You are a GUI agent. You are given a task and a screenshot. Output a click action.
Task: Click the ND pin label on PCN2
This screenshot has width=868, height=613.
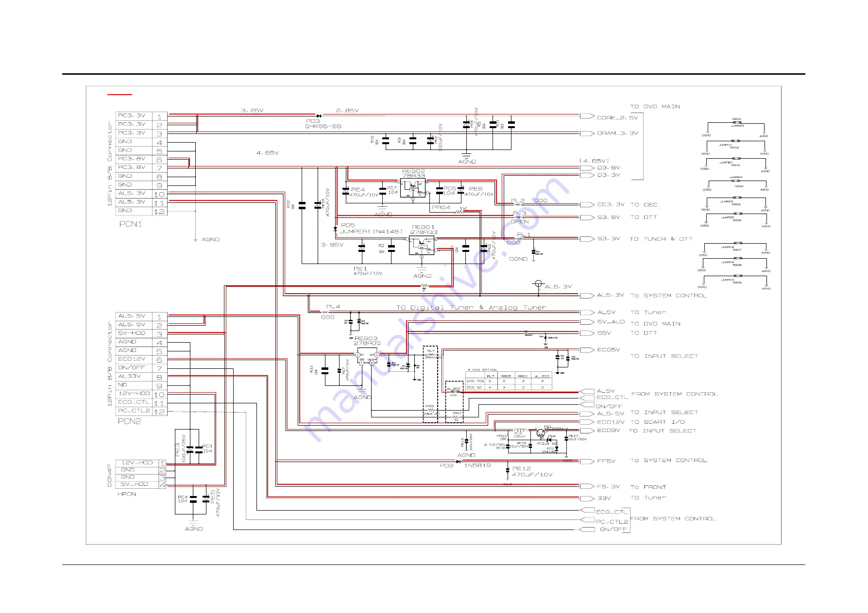pyautogui.click(x=122, y=385)
